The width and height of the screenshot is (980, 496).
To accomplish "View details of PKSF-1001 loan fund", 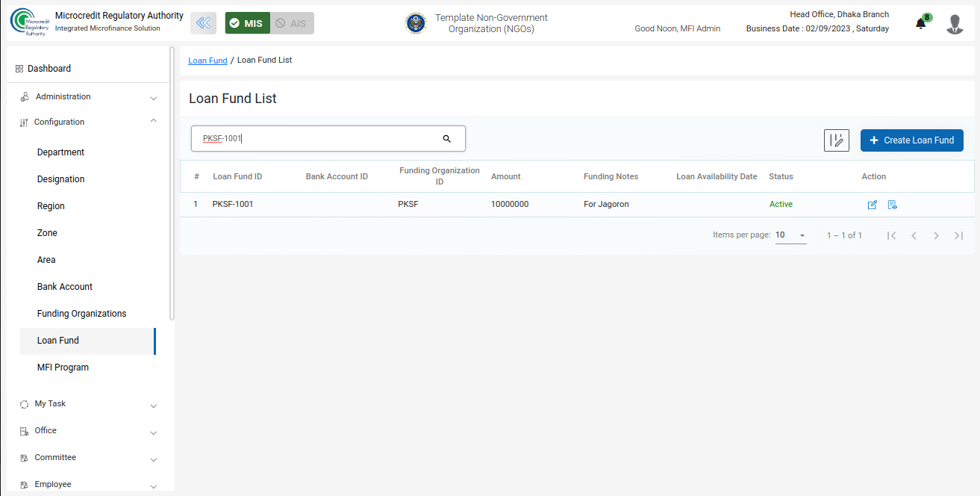I will pyautogui.click(x=892, y=205).
